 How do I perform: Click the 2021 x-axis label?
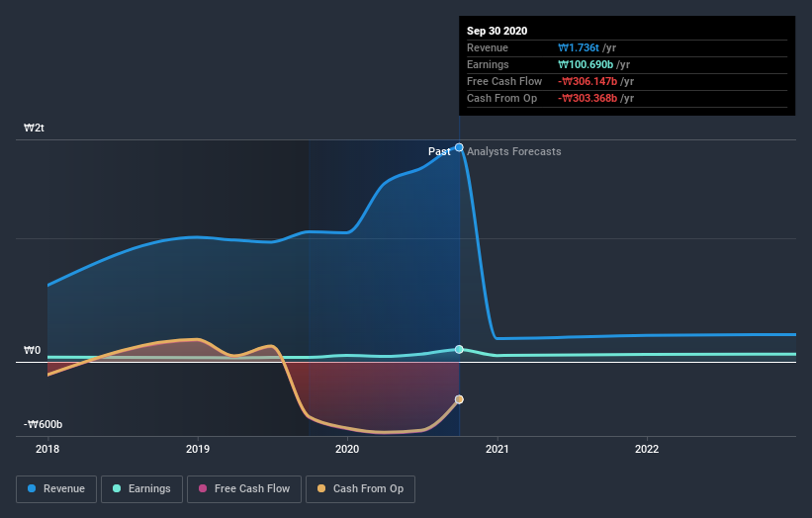497,449
